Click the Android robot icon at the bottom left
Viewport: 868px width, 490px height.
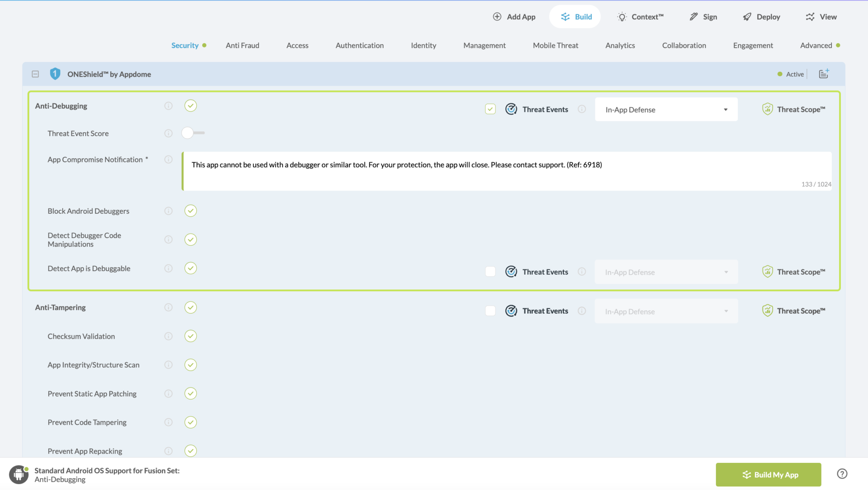tap(19, 474)
